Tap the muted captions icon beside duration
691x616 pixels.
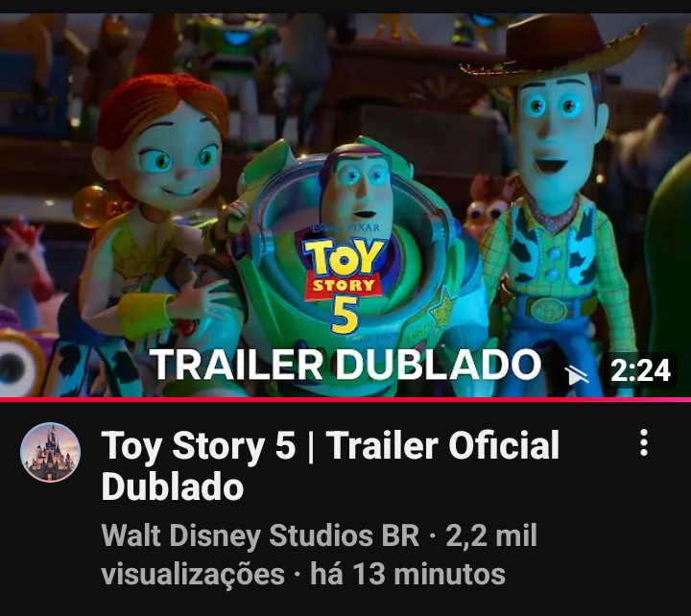tap(578, 374)
